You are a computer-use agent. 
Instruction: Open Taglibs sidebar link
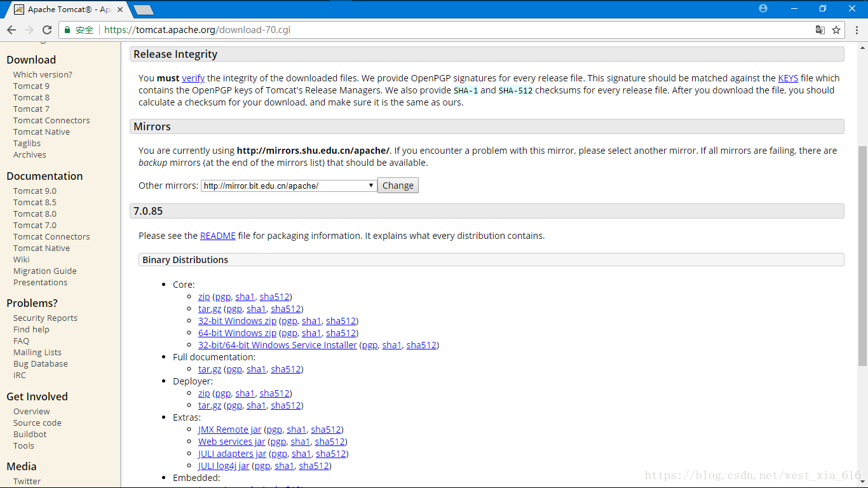coord(27,143)
